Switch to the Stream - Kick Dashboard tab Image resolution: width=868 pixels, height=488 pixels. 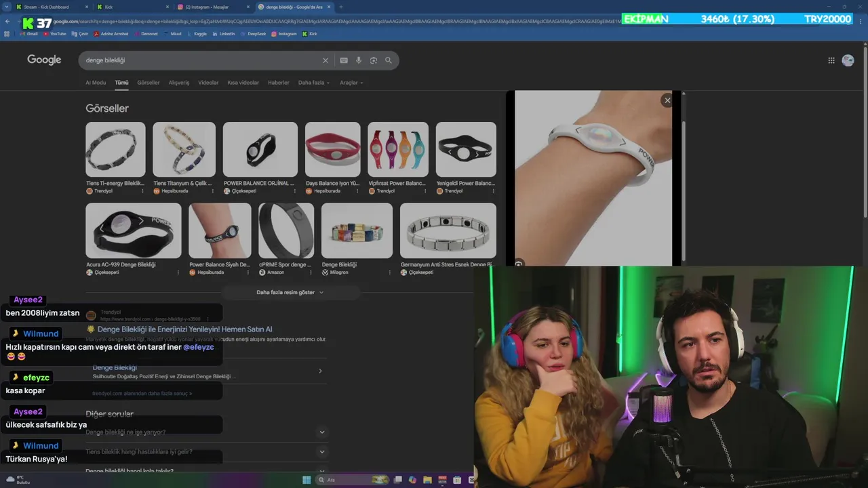[53, 7]
